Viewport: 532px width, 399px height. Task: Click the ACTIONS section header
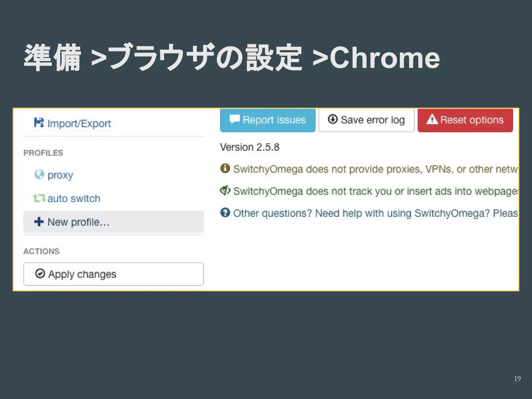tap(42, 251)
